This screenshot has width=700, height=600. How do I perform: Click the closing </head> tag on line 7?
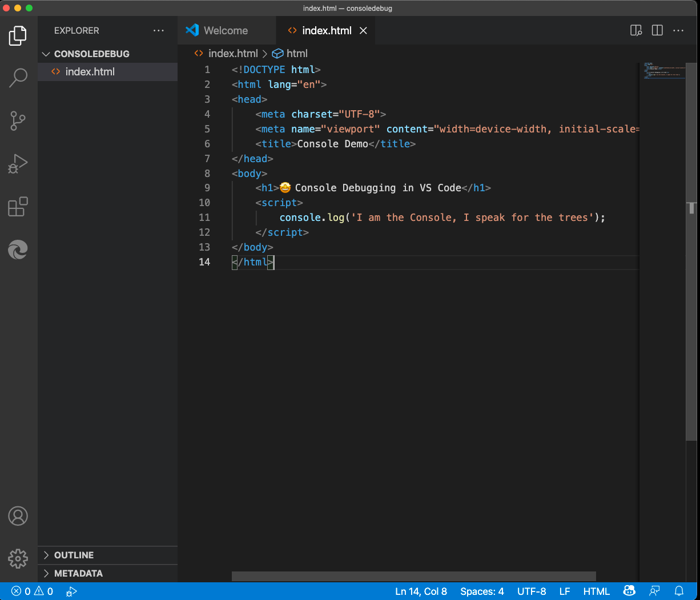[252, 159]
